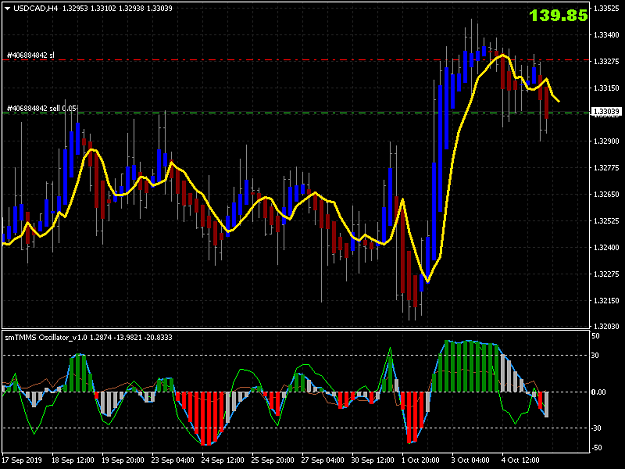Viewport: 625px width, 469px height.
Task: Click time axis label 25 Sep 20:00
Action: 273,460
